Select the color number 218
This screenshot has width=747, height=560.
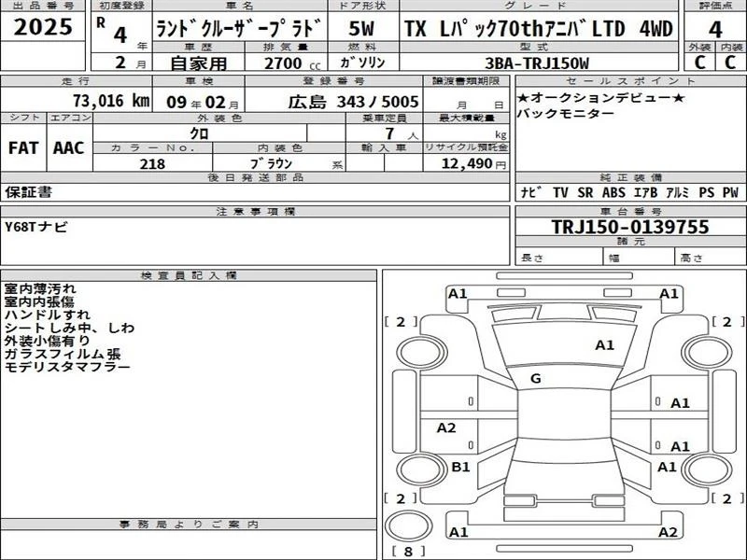[152, 164]
